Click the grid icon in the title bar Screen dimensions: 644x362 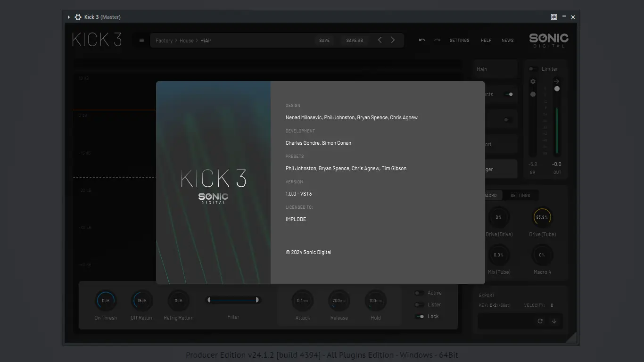click(x=554, y=17)
